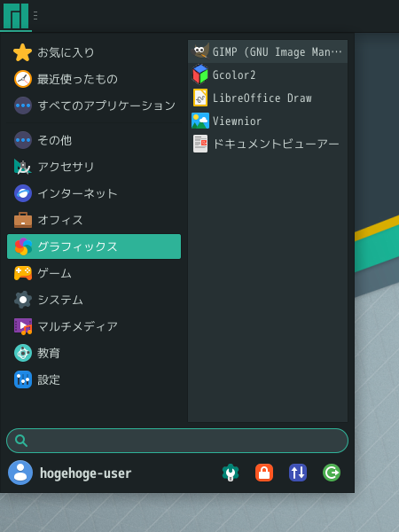The image size is (399, 532).
Task: Click the switch user arrows icon
Action: pos(298,473)
